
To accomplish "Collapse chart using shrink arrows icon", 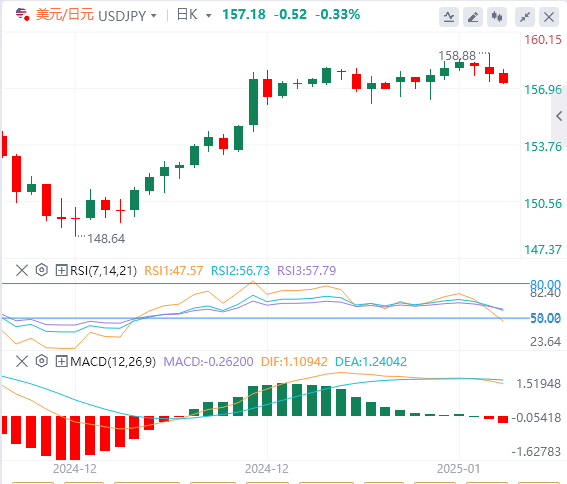I will coord(525,17).
